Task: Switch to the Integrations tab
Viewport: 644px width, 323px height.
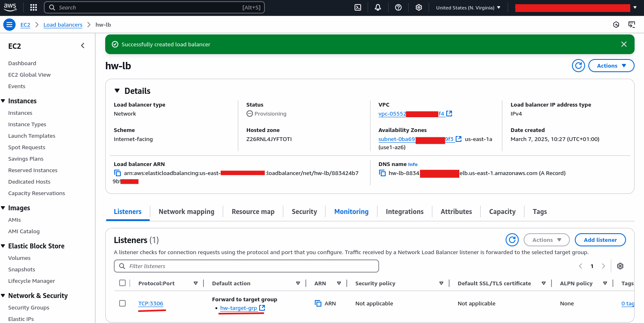Action: [404, 212]
